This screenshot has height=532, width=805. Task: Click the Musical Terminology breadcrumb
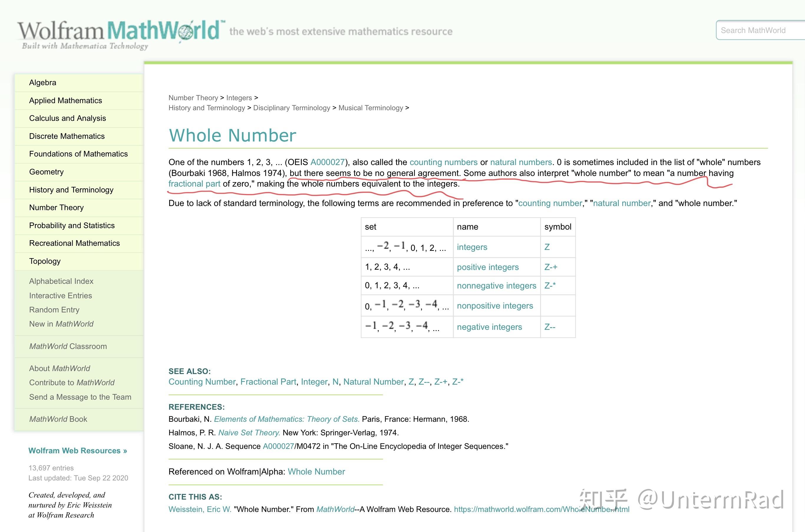(x=371, y=108)
